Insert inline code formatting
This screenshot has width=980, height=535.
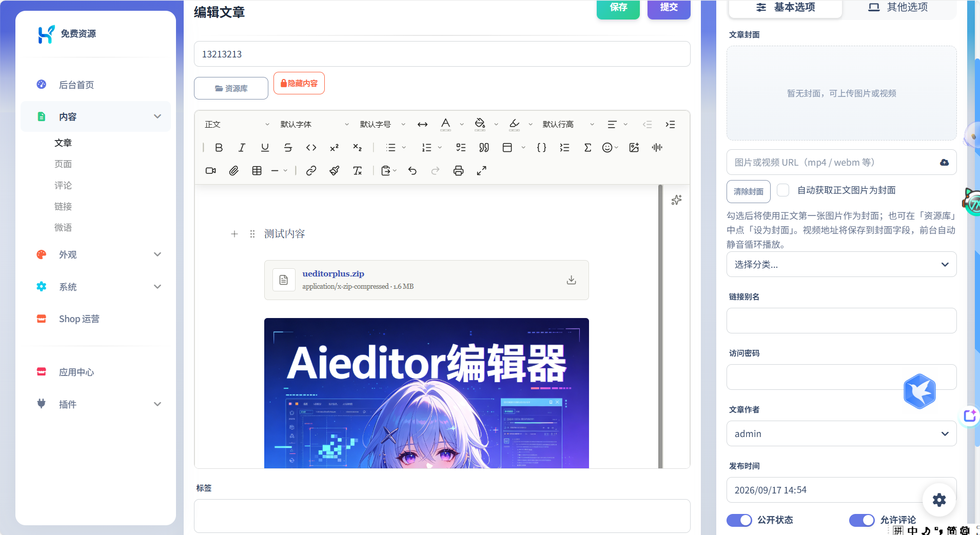311,148
